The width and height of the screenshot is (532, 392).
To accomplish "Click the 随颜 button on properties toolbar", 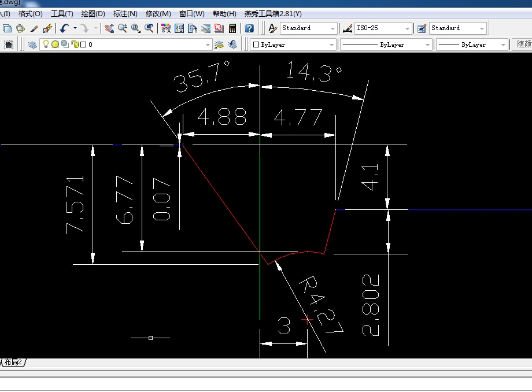I will 523,45.
